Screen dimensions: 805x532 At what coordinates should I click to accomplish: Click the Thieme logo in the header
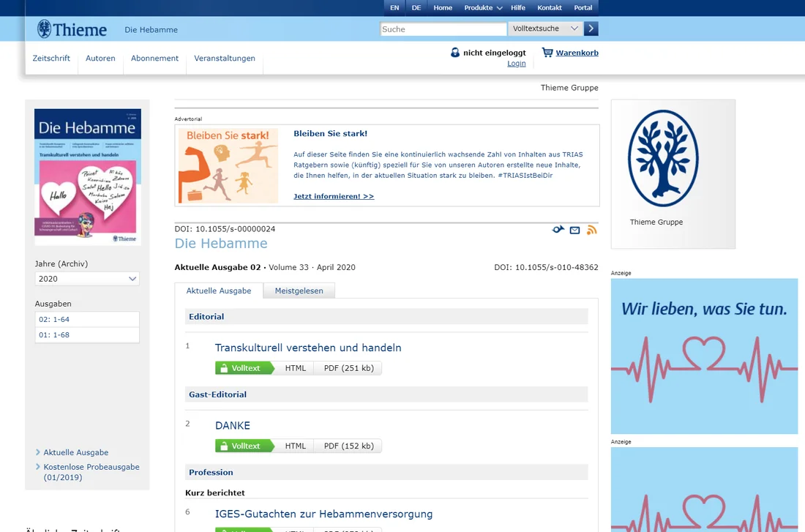pos(71,29)
